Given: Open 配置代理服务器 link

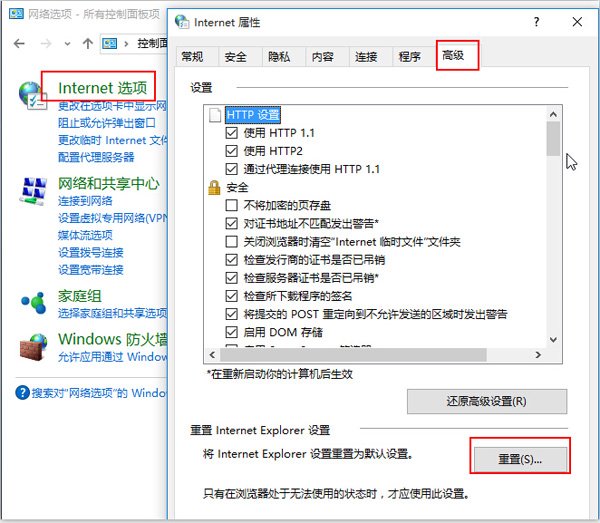Looking at the screenshot, I should pyautogui.click(x=96, y=157).
